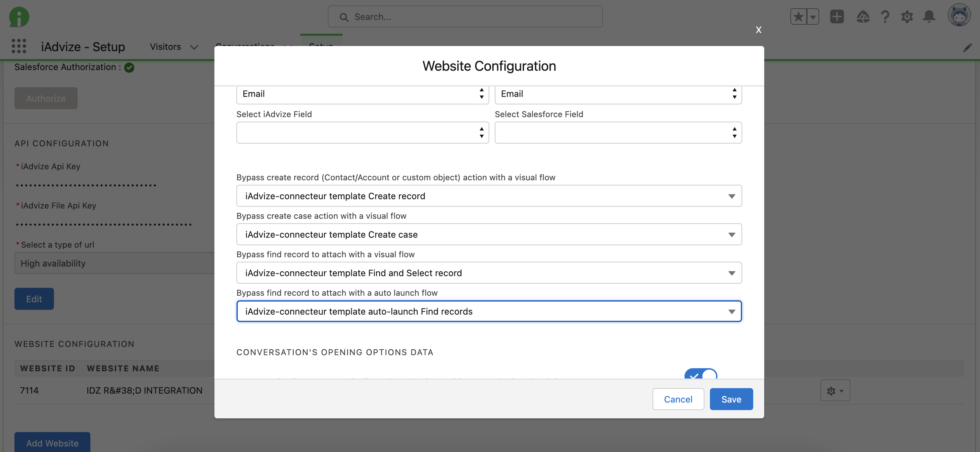Open the Visitors tab
The width and height of the screenshot is (980, 452).
click(x=166, y=47)
